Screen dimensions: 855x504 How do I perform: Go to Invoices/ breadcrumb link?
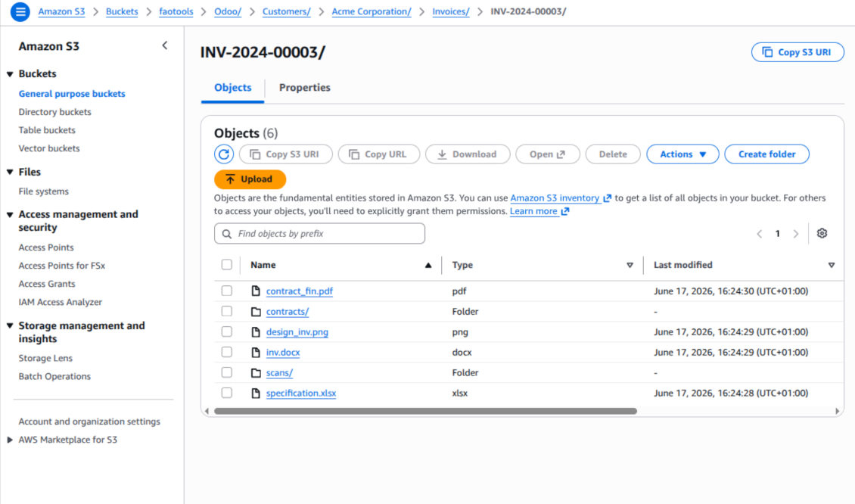(x=451, y=11)
